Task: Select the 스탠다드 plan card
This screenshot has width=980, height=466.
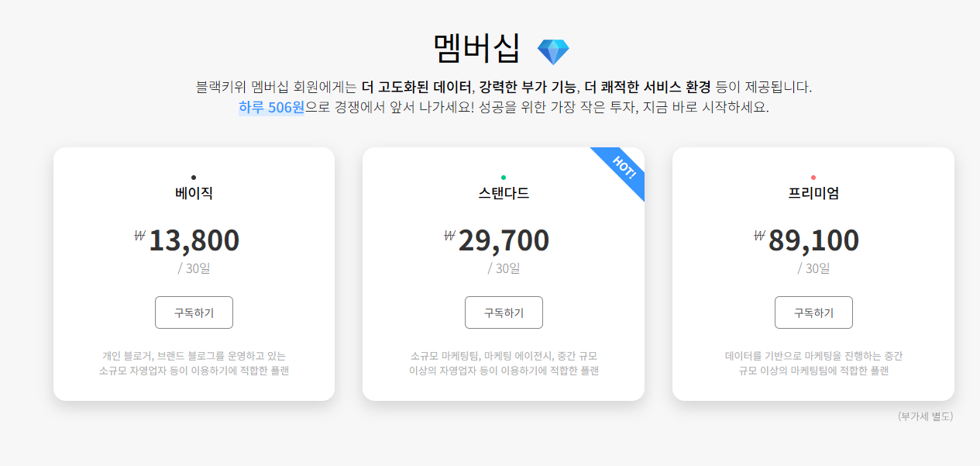Action: [504, 271]
